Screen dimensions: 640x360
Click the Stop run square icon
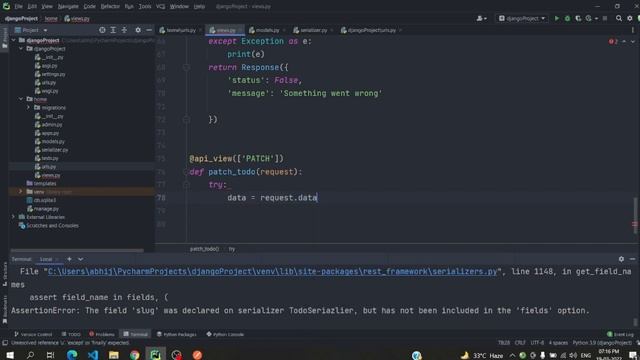click(605, 18)
